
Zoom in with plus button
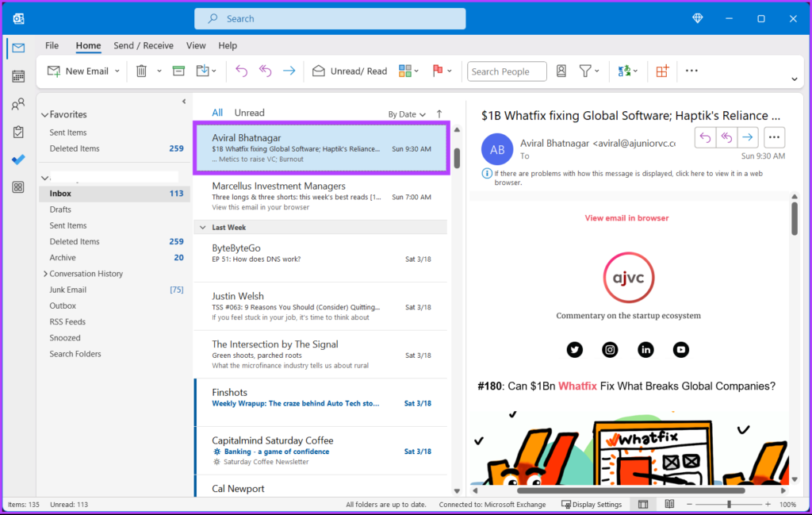click(x=768, y=504)
